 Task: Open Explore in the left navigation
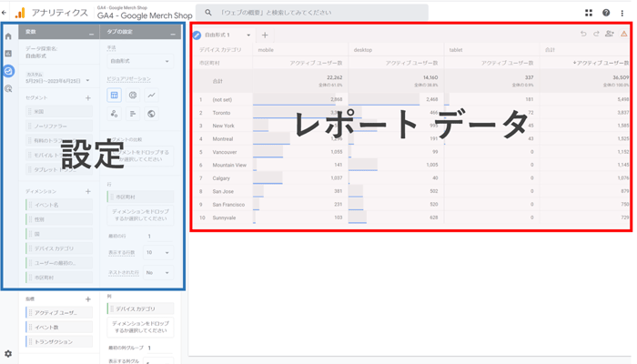point(8,71)
